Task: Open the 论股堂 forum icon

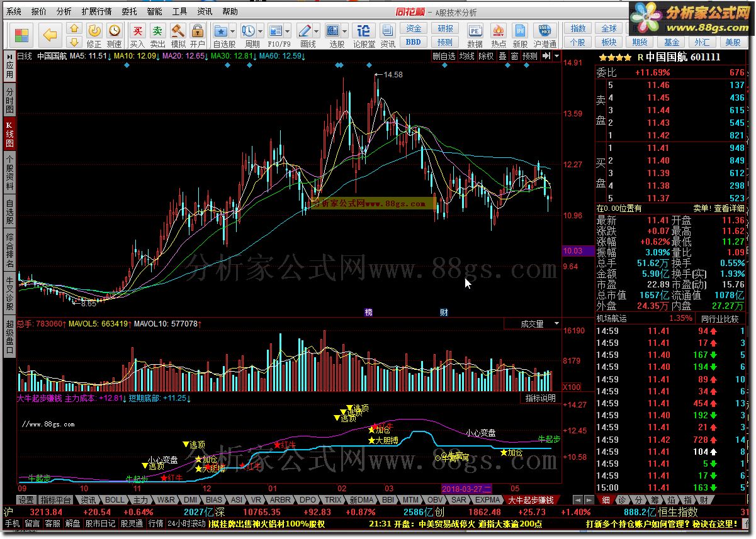Action: [x=364, y=35]
